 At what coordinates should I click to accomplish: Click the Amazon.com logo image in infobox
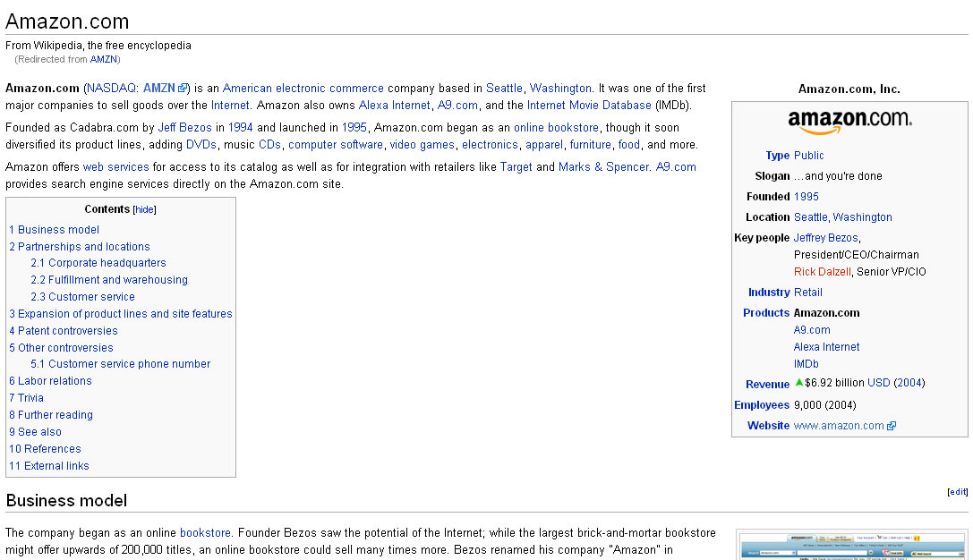(849, 122)
